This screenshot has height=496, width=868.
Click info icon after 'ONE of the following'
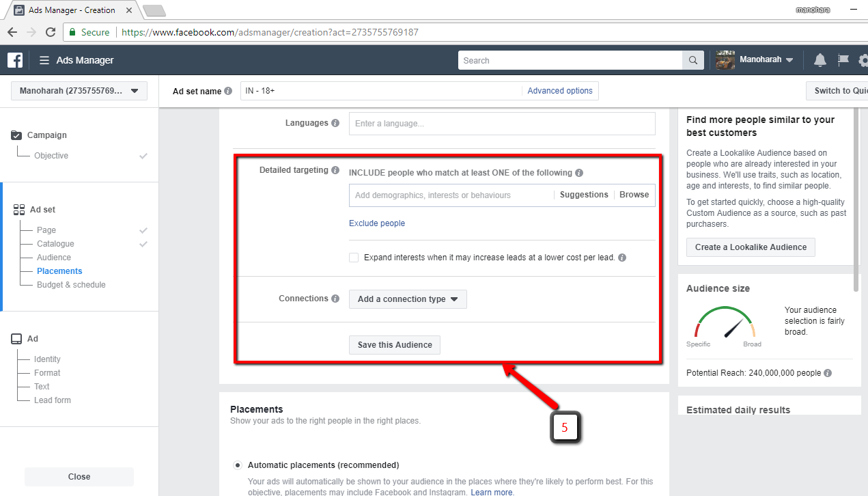tap(579, 173)
